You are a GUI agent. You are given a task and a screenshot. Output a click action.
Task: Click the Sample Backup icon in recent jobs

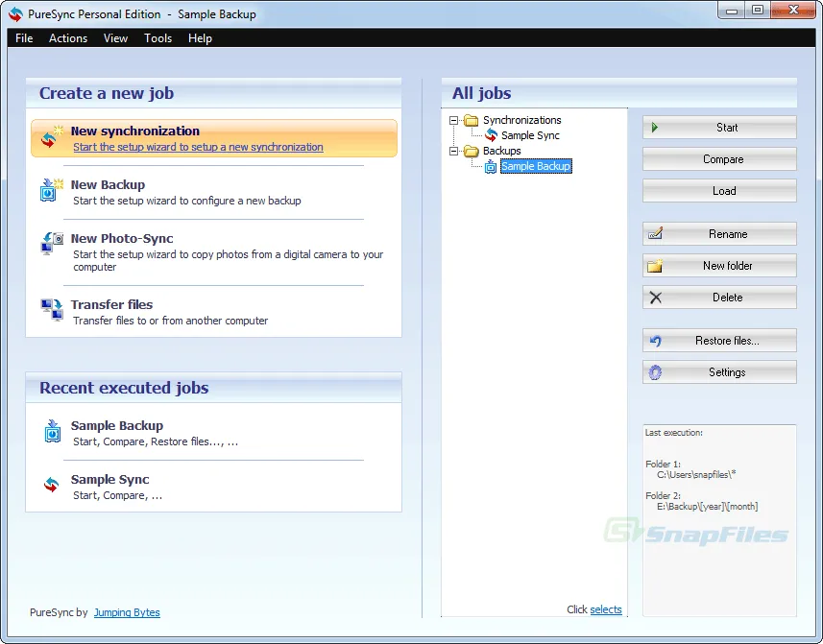pos(52,431)
